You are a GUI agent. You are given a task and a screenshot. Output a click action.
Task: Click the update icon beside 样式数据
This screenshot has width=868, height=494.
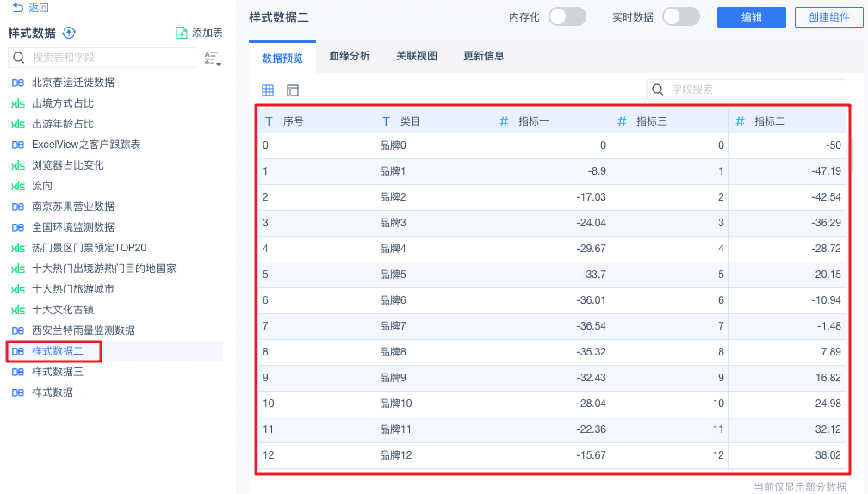[x=70, y=33]
